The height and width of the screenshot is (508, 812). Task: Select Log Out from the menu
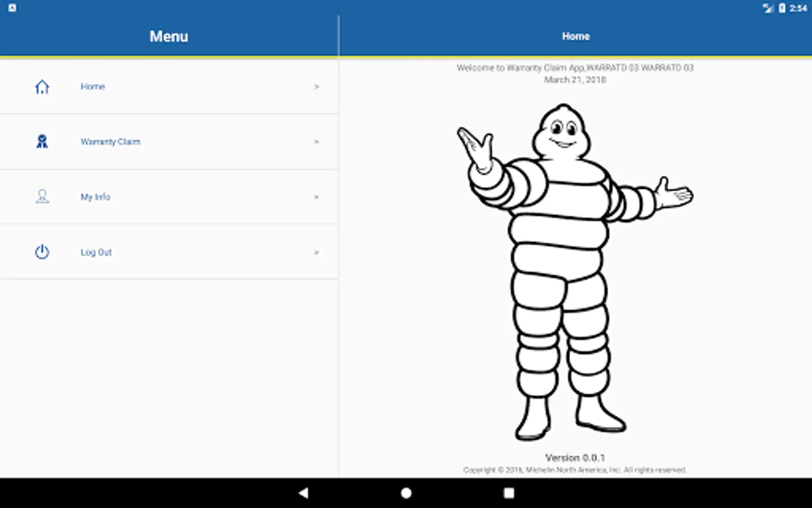point(169,252)
